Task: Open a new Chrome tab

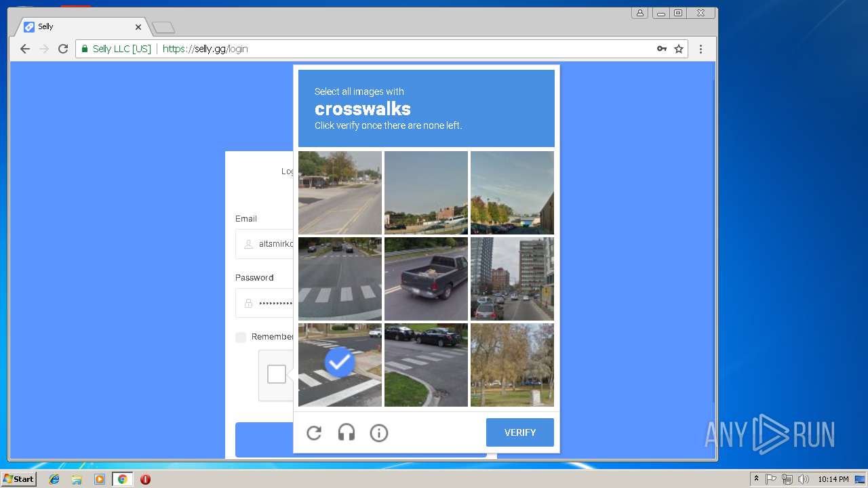Action: pos(163,27)
